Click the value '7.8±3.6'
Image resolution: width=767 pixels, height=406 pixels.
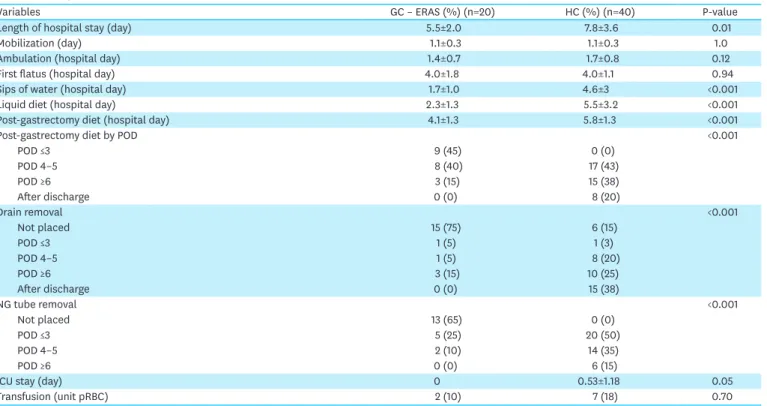pos(601,28)
